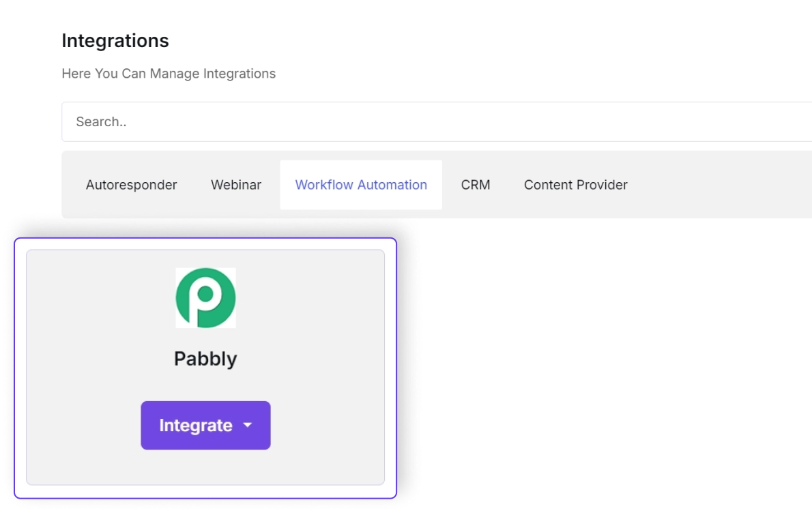Click the Search.. placeholder text
Image resolution: width=812 pixels, height=513 pixels.
point(101,122)
